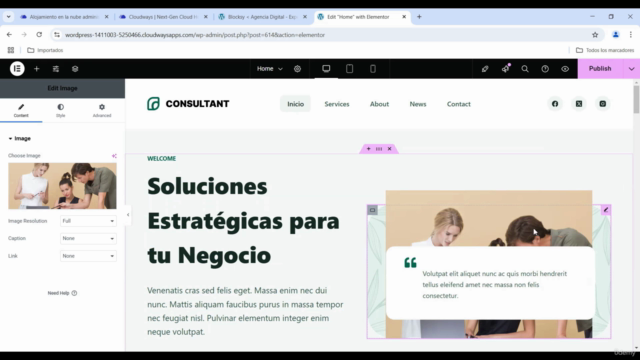Click the Consultant logo

pos(188,104)
